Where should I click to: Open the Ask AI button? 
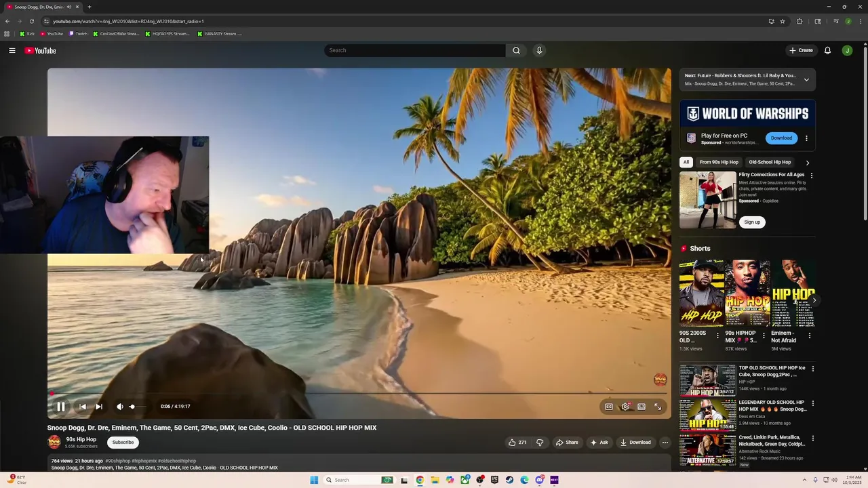tap(599, 443)
